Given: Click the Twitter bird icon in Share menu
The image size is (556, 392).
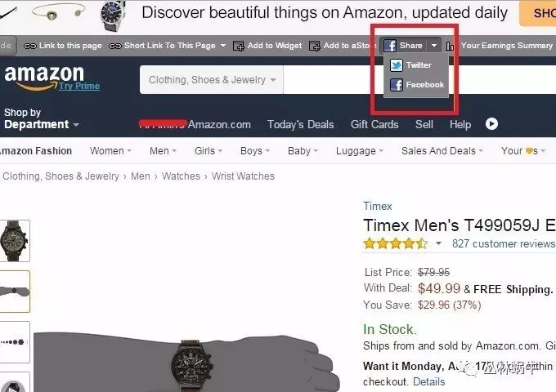Looking at the screenshot, I should coord(396,65).
